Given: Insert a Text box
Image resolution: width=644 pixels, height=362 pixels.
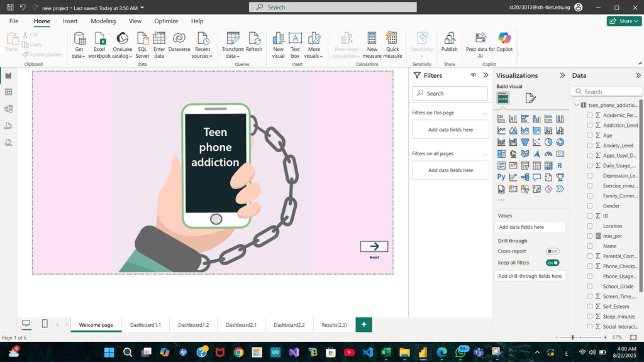Looking at the screenshot, I should point(295,39).
